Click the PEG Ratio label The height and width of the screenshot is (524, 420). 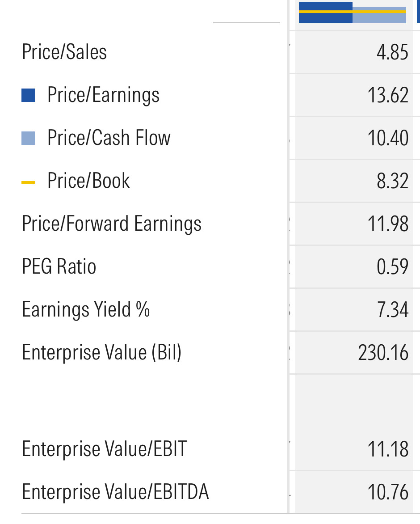[x=59, y=266]
